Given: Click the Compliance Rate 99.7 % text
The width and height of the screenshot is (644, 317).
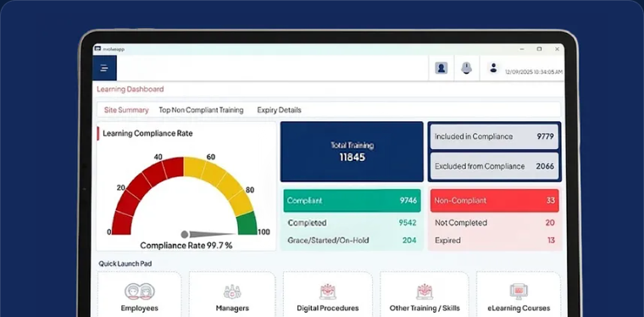Looking at the screenshot, I should pos(186,246).
